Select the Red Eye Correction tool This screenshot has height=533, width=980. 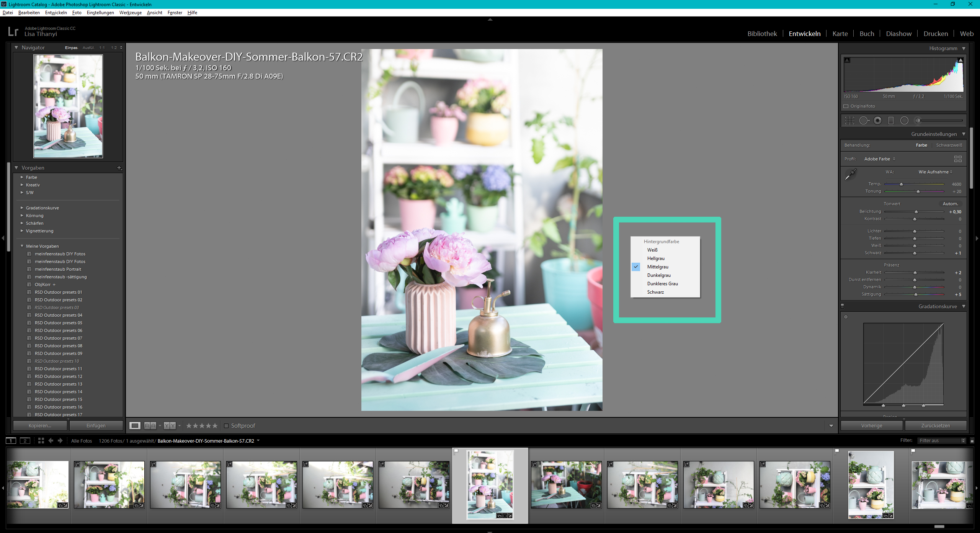point(877,121)
